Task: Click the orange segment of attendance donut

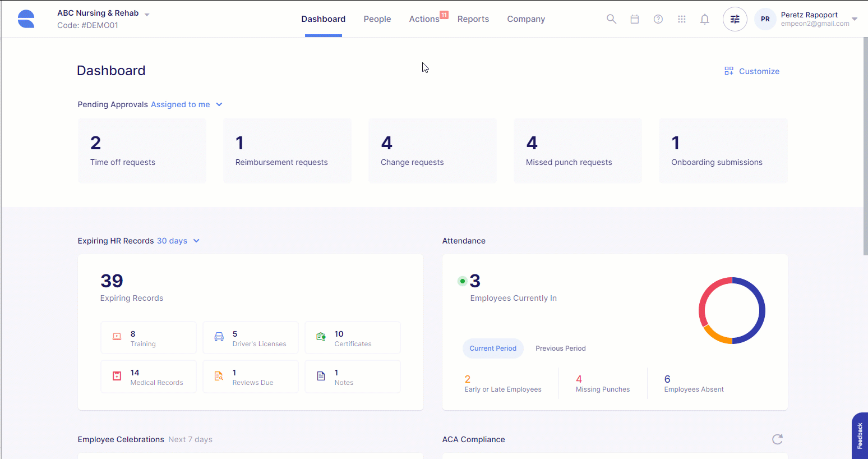Action: (x=717, y=336)
